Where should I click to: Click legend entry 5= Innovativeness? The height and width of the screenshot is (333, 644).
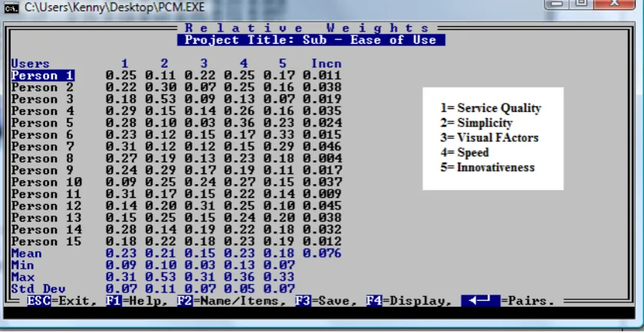click(x=487, y=167)
